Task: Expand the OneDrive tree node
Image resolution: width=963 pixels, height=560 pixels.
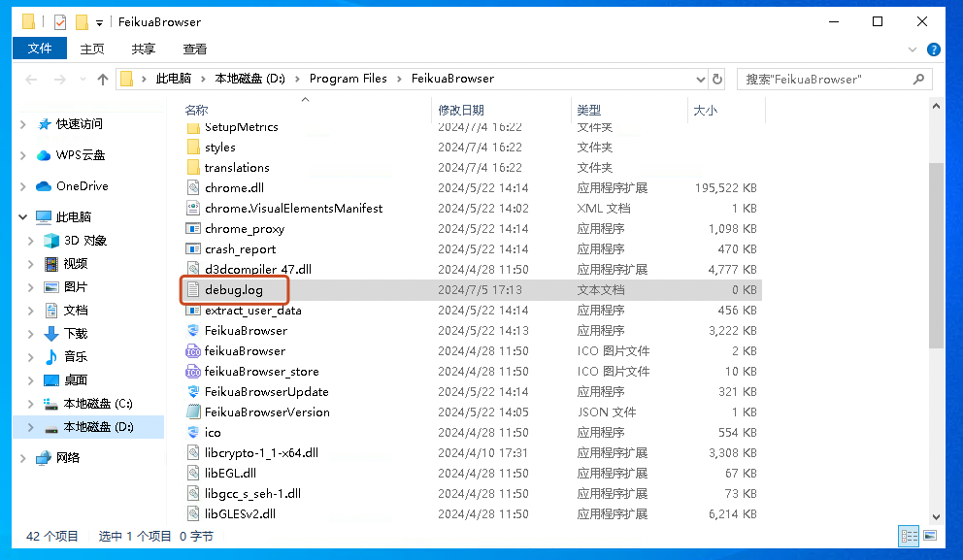Action: click(23, 186)
